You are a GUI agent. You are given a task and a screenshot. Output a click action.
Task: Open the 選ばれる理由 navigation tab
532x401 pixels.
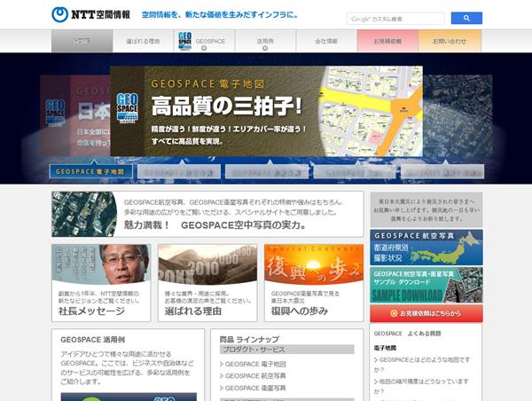click(x=143, y=41)
